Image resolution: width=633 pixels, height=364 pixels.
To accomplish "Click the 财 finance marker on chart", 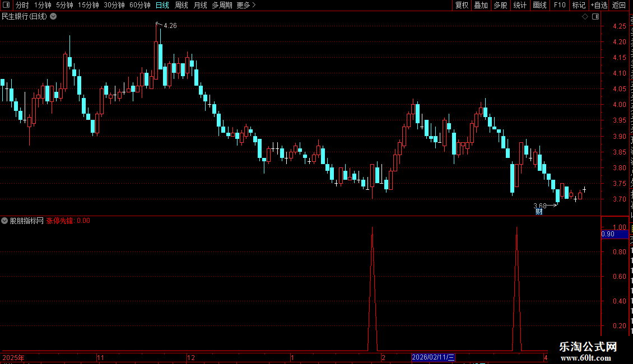I will coord(539,212).
